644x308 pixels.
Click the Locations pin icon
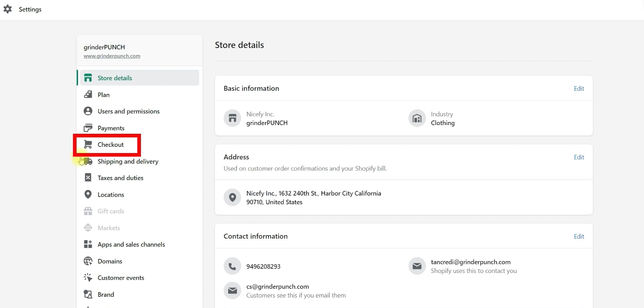(x=88, y=194)
